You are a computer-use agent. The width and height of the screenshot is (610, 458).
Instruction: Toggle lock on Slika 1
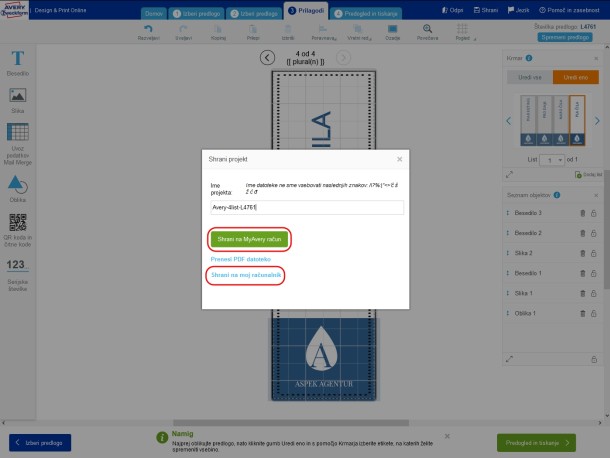(594, 293)
